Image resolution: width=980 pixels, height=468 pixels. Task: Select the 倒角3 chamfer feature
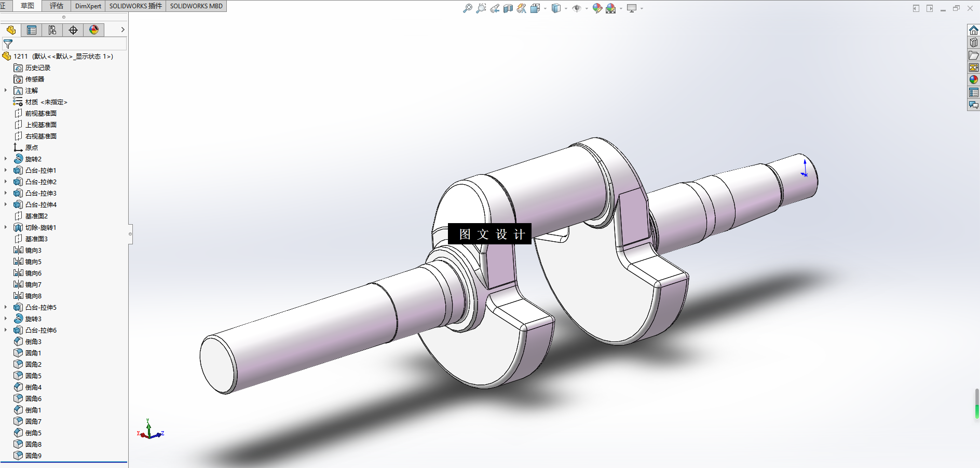click(x=28, y=341)
